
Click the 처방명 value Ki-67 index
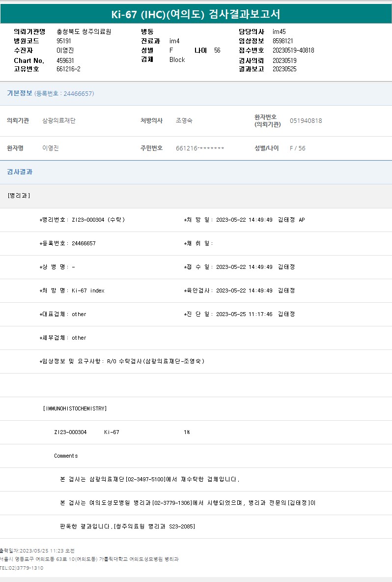pos(88,291)
